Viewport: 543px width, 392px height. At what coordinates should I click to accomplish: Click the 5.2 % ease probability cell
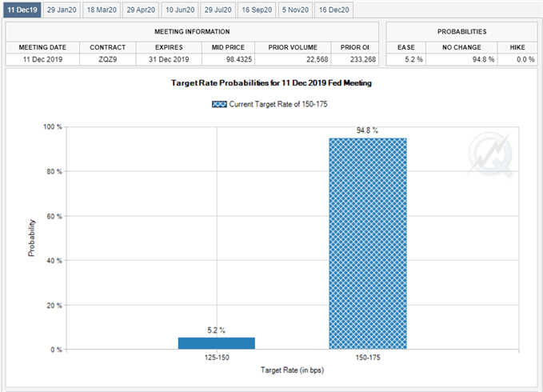click(406, 59)
